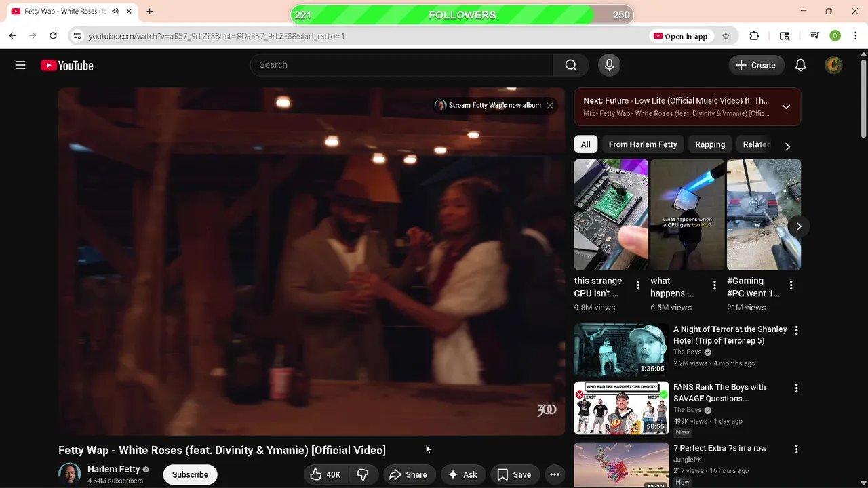
Task: Open more actions under the video
Action: point(554,474)
